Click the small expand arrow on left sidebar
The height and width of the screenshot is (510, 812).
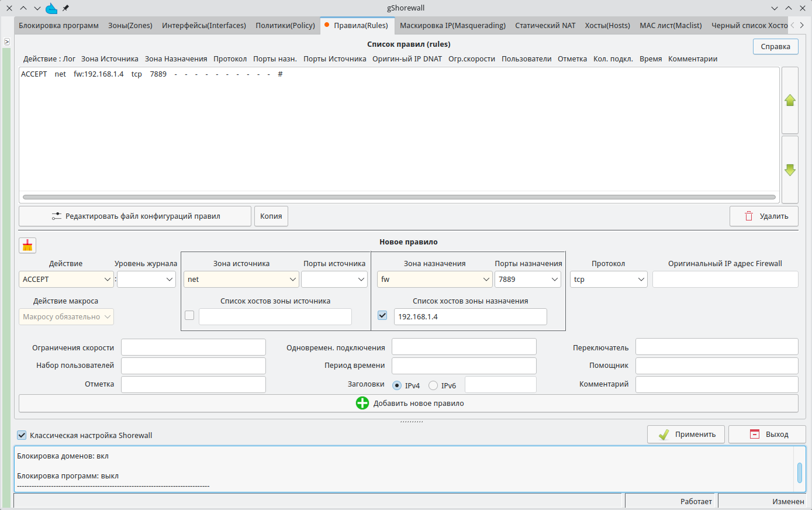click(x=6, y=42)
